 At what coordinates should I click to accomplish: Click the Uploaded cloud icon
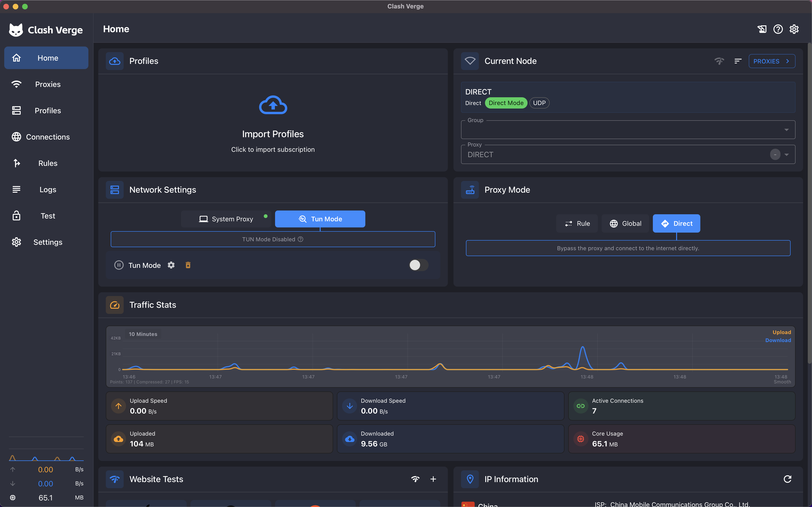(x=118, y=439)
